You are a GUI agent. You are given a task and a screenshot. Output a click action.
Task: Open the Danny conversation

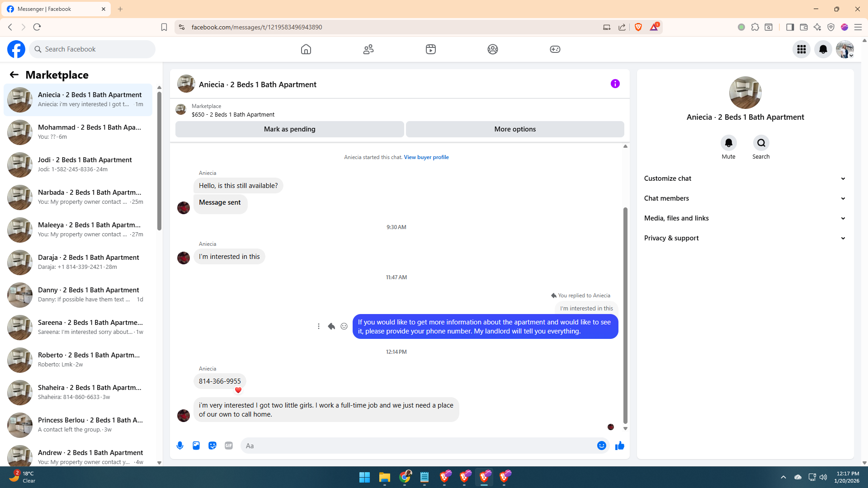pos(78,295)
